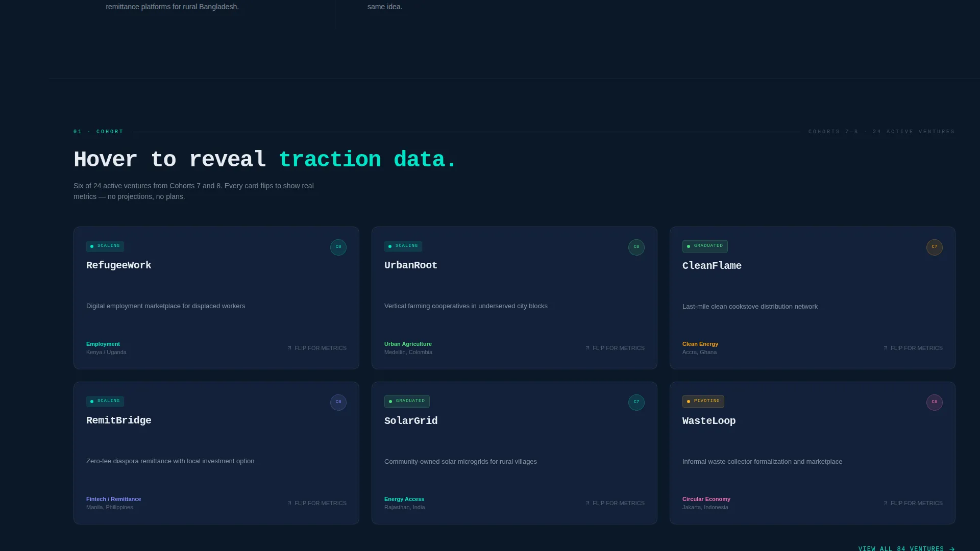
Task: Select the RefugeeWork venture title
Action: pyautogui.click(x=119, y=265)
